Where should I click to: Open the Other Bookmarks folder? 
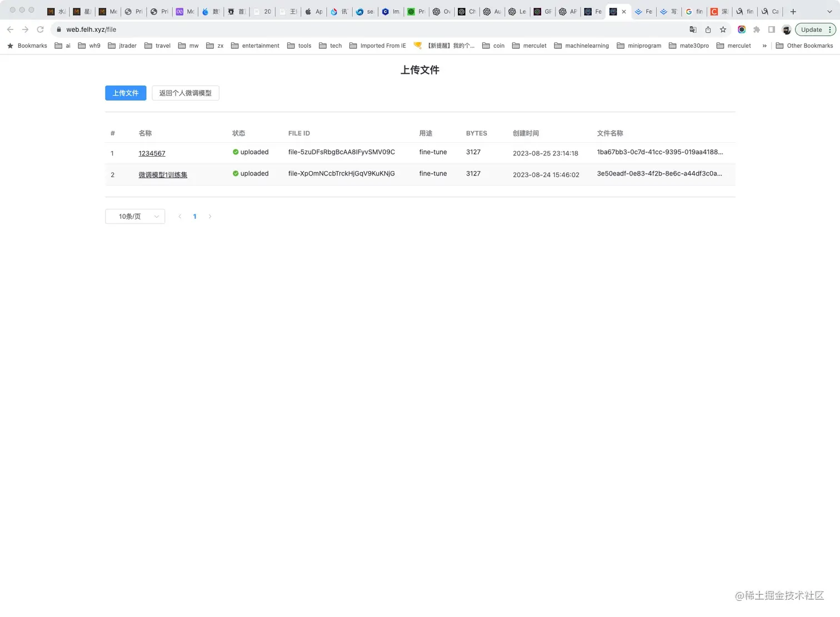click(x=804, y=46)
